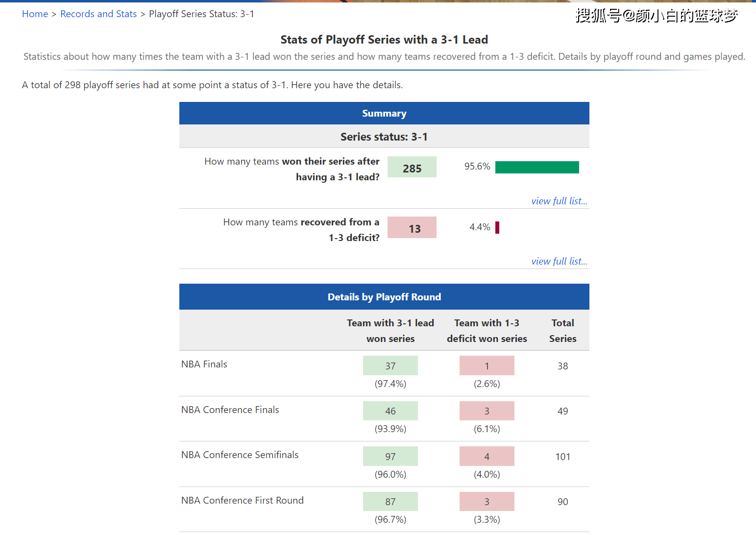756x535 pixels.
Task: View full list of 1-3 deficit recoveries
Action: click(559, 261)
